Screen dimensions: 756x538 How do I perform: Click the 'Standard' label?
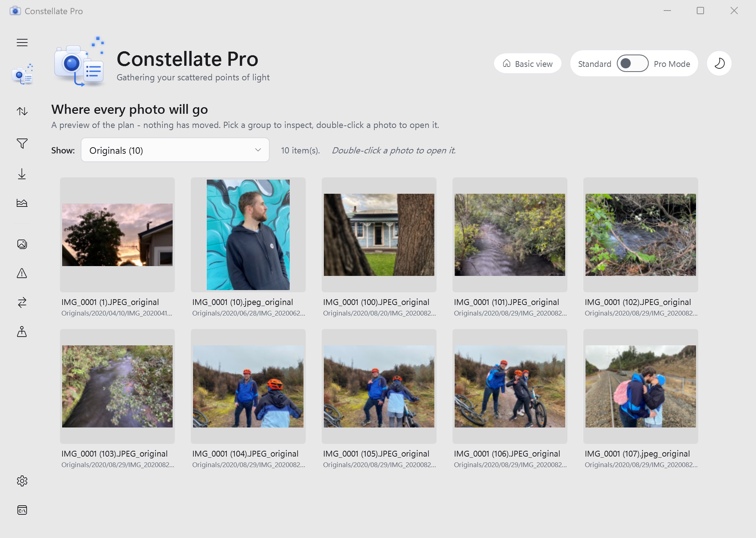(595, 64)
